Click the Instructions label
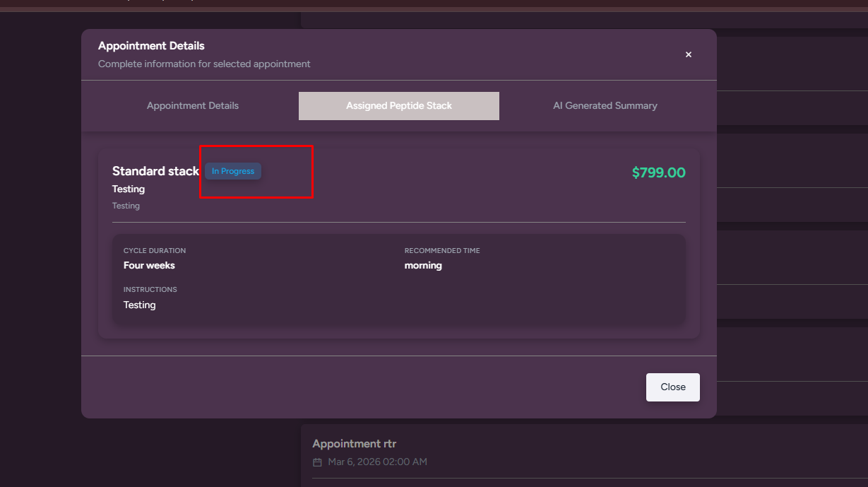This screenshot has width=868, height=487. point(150,290)
